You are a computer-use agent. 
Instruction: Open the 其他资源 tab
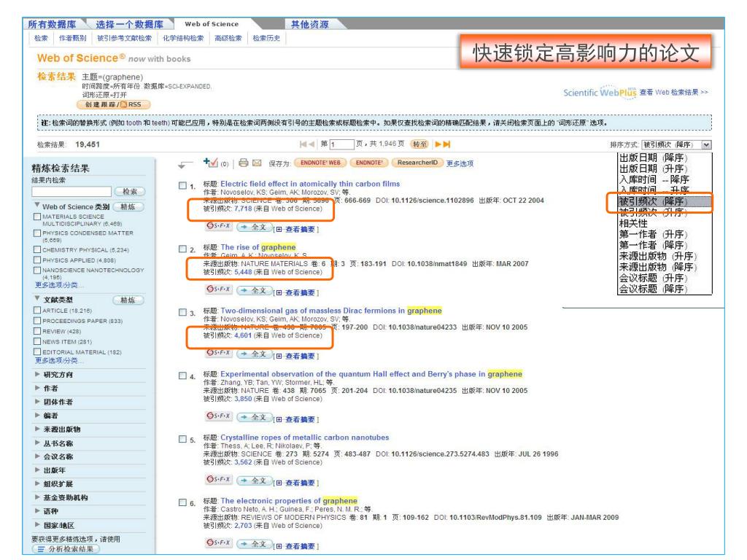pos(309,24)
